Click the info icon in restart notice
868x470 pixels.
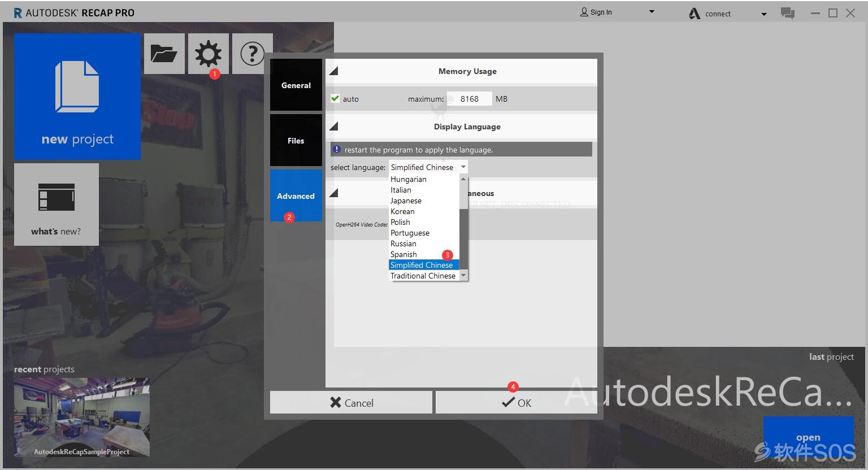[337, 150]
